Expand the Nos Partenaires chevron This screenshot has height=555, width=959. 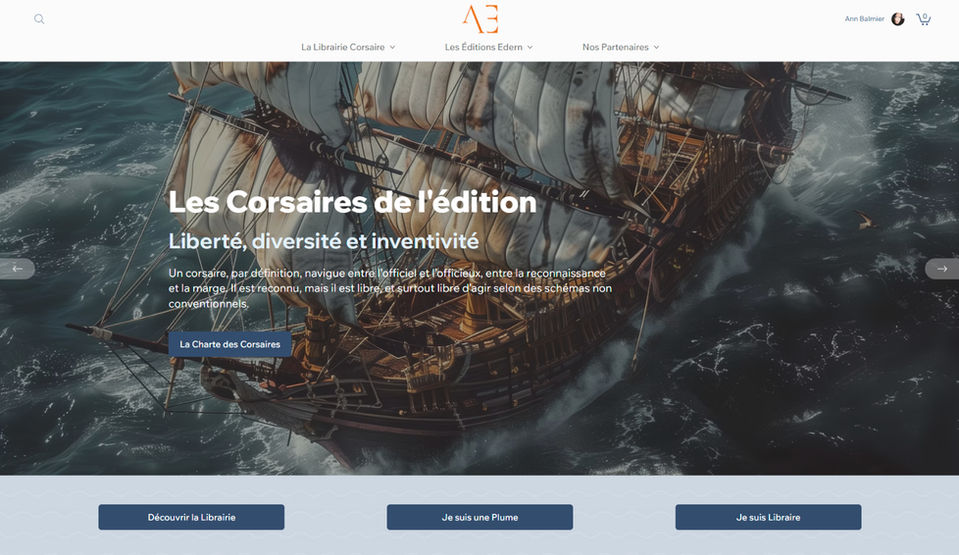pos(656,47)
